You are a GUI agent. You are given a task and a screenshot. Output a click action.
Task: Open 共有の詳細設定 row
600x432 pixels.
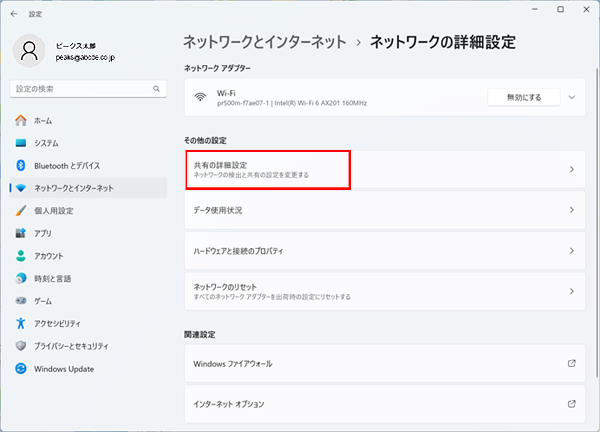click(x=270, y=169)
